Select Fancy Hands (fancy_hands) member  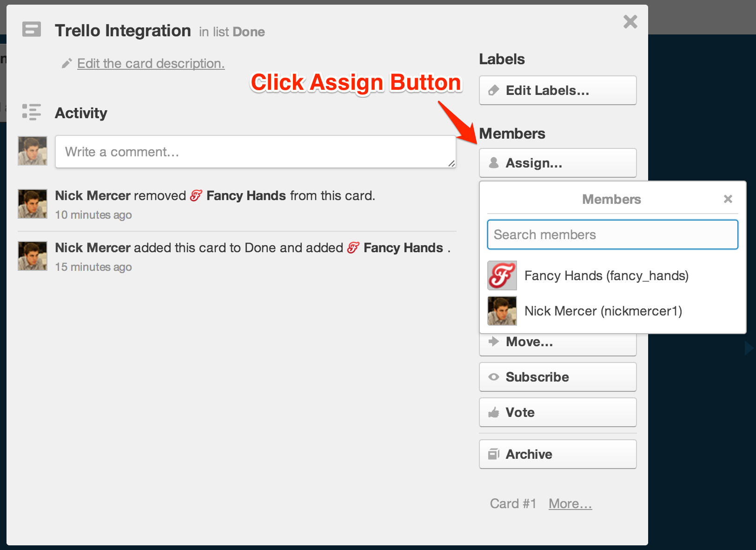point(606,276)
